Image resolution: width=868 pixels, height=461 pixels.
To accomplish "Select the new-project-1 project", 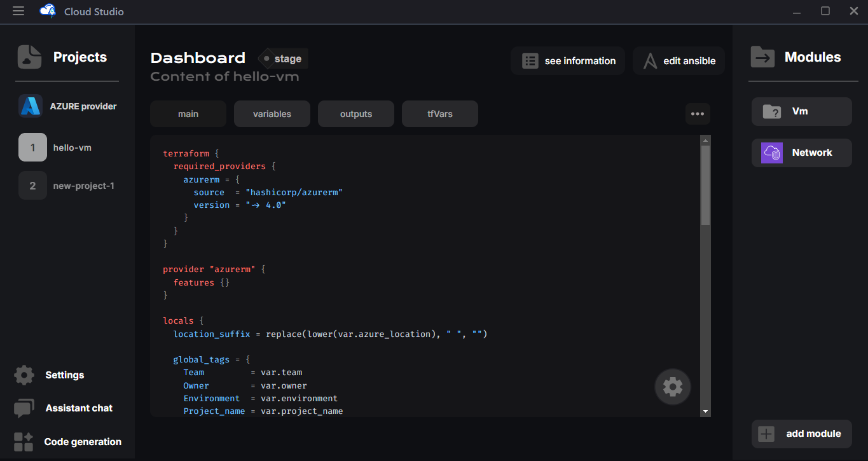I will point(67,186).
